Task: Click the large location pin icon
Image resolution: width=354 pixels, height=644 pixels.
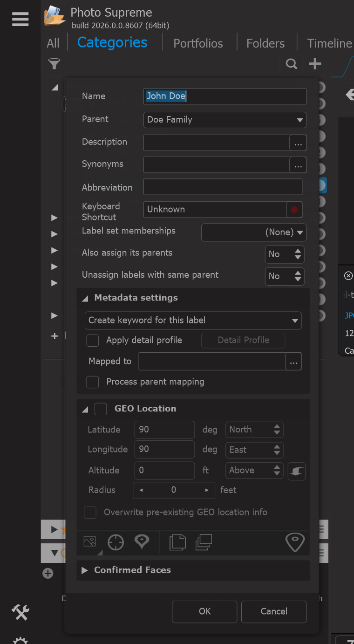Action: (295, 542)
